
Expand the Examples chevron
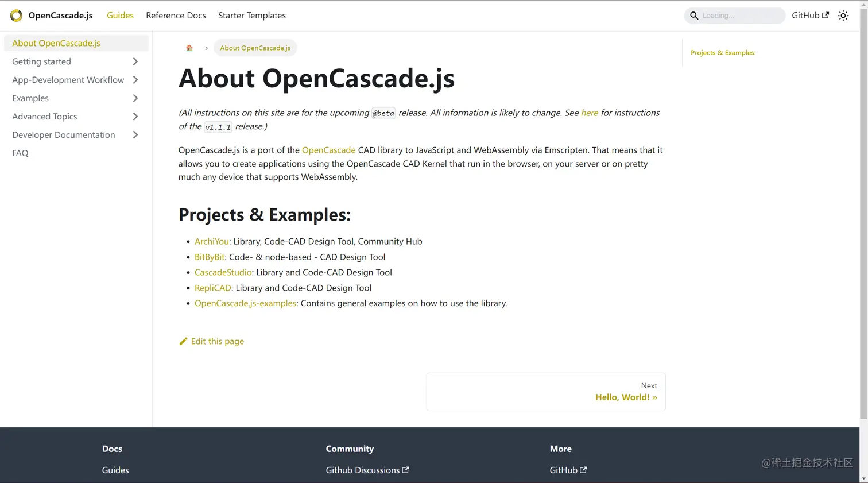(135, 98)
